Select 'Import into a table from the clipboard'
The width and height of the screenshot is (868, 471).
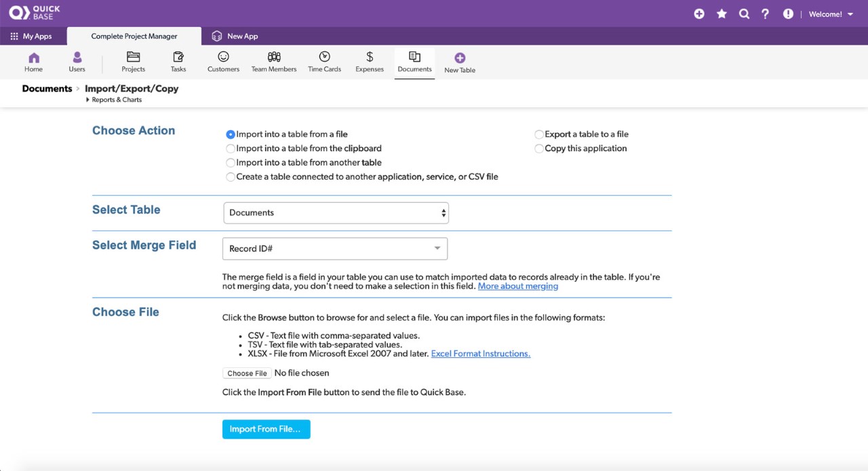231,148
